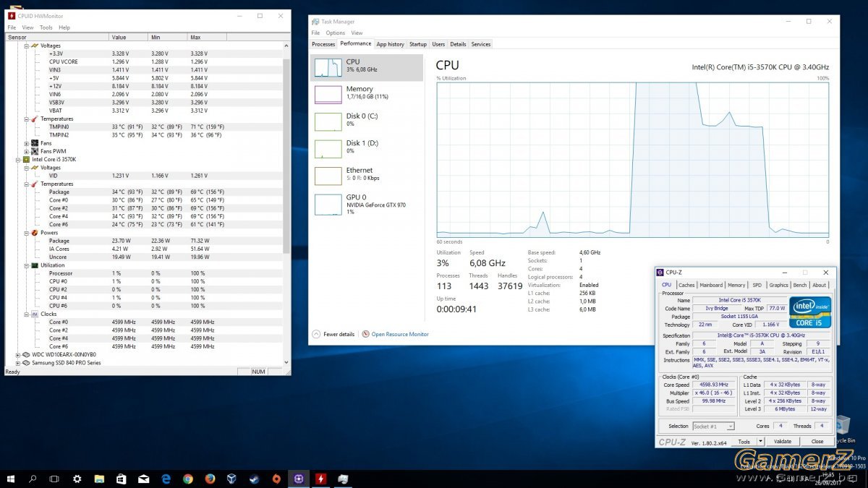This screenshot has height=488, width=868.
Task: Launch VirtualBox from the taskbar
Action: 232,479
